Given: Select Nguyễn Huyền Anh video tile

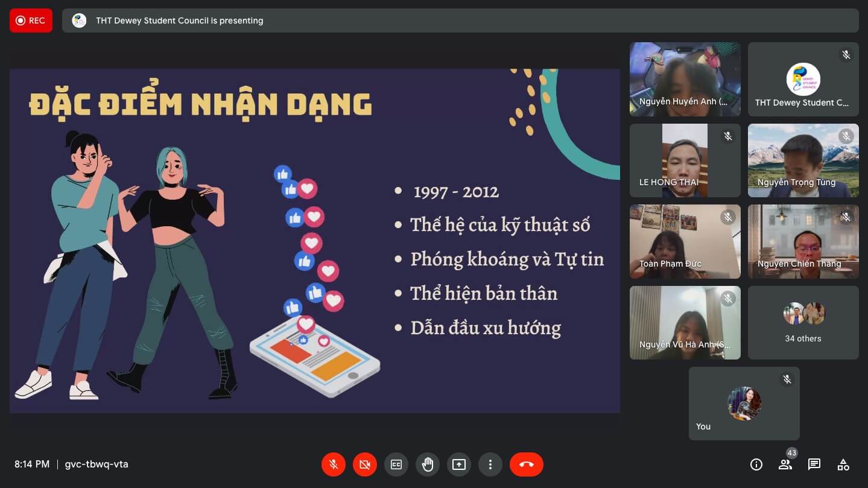Looking at the screenshot, I should 685,79.
